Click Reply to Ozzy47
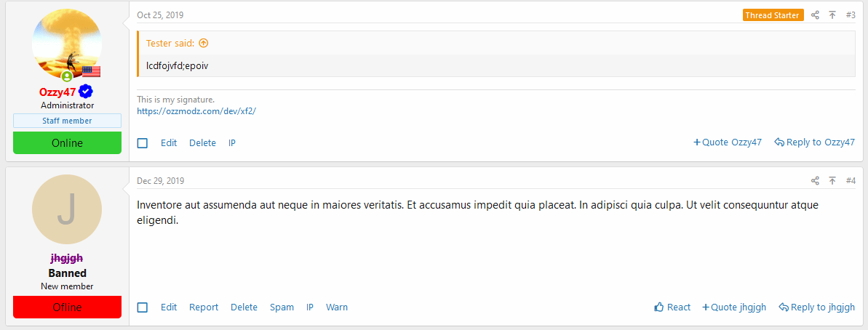868x330 pixels. pos(814,142)
